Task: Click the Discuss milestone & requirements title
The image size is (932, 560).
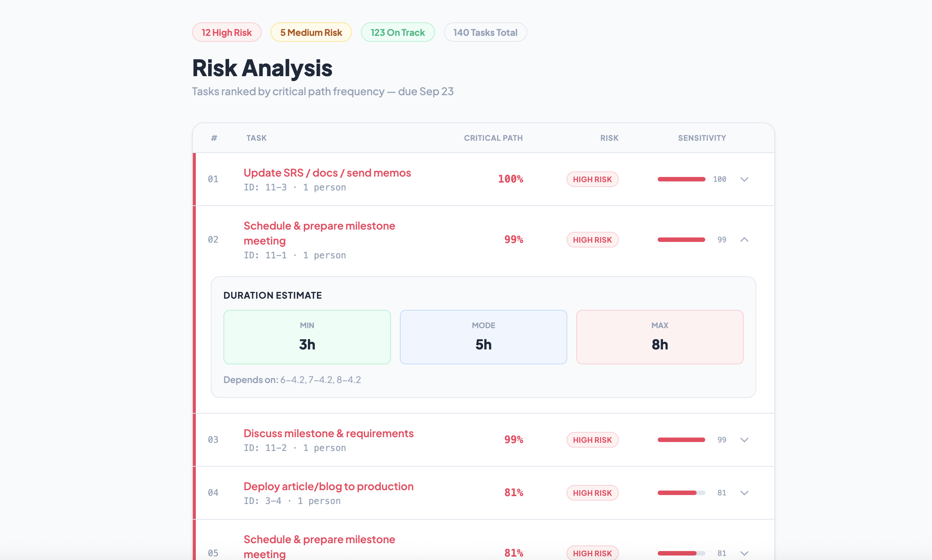Action: pyautogui.click(x=328, y=433)
